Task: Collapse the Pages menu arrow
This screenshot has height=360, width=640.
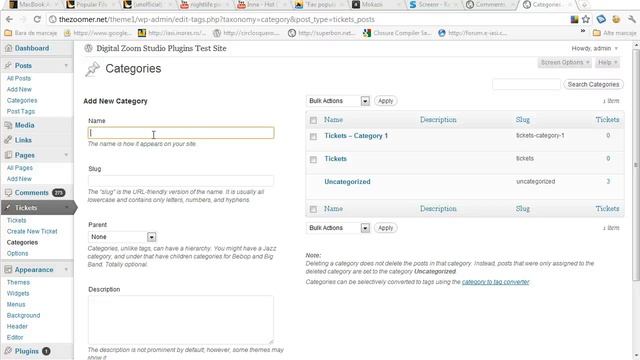Action: click(66, 155)
